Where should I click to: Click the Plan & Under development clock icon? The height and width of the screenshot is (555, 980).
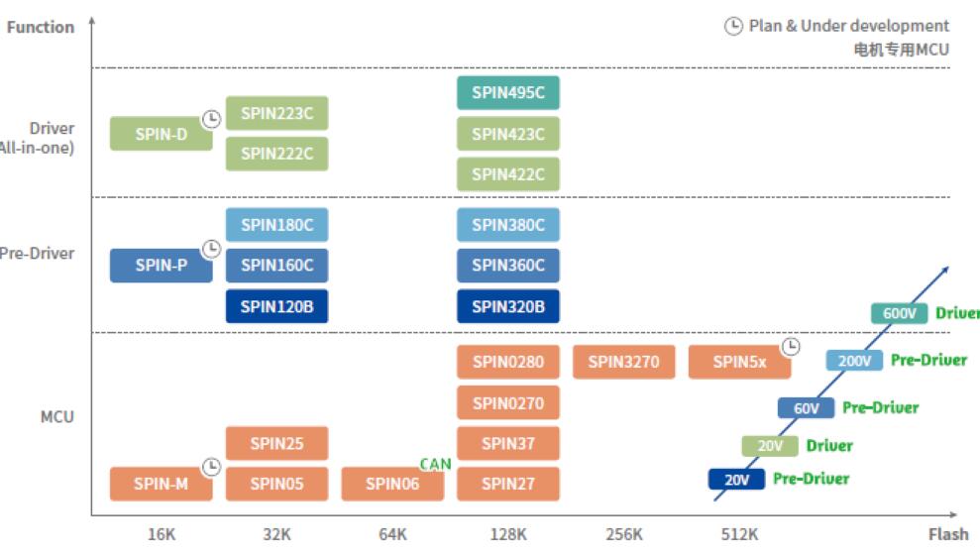pyautogui.click(x=733, y=27)
